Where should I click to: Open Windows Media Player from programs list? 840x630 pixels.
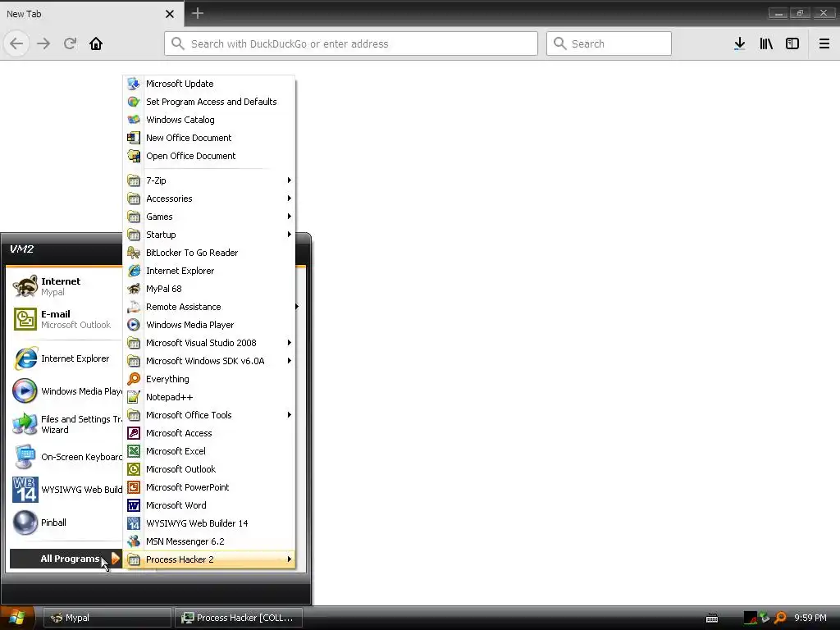[x=209, y=325]
